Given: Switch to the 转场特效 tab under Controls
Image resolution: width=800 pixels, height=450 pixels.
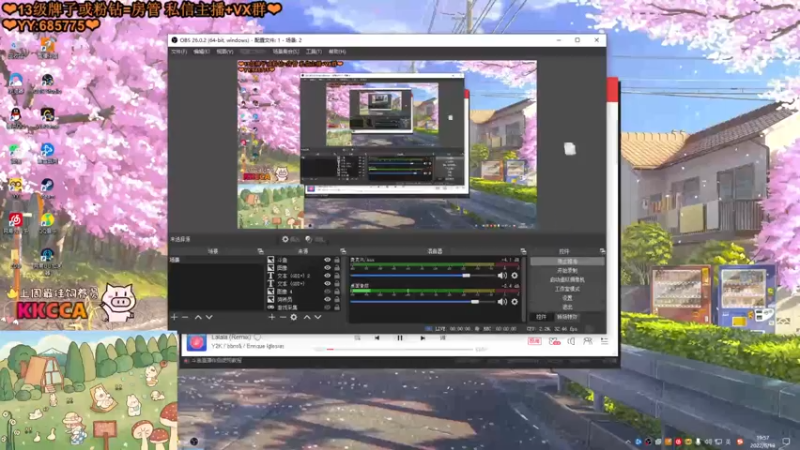Looking at the screenshot, I should (x=567, y=317).
